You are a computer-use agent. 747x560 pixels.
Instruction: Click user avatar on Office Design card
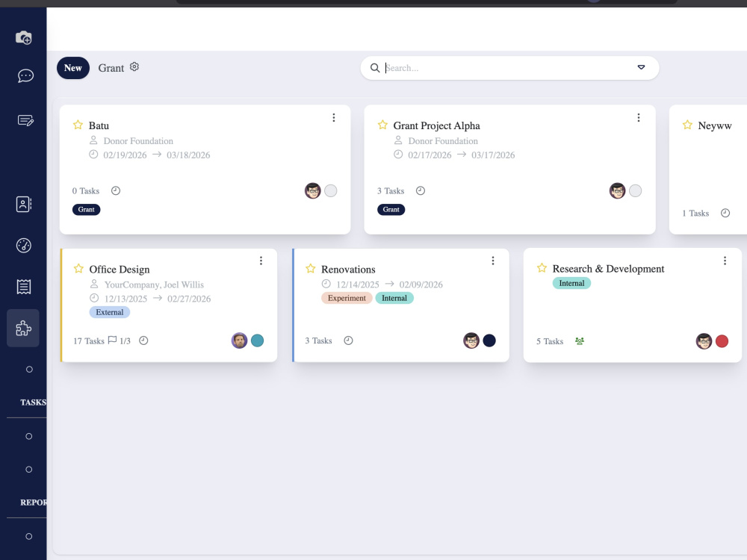(239, 340)
